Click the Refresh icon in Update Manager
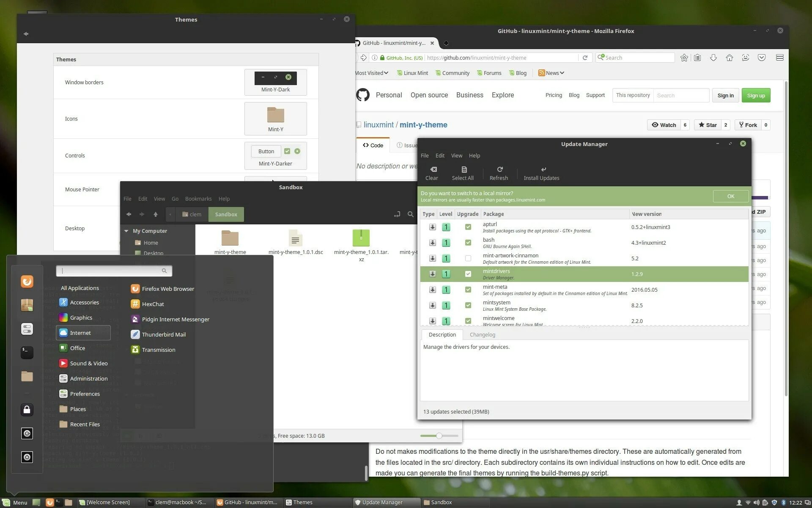 (499, 169)
